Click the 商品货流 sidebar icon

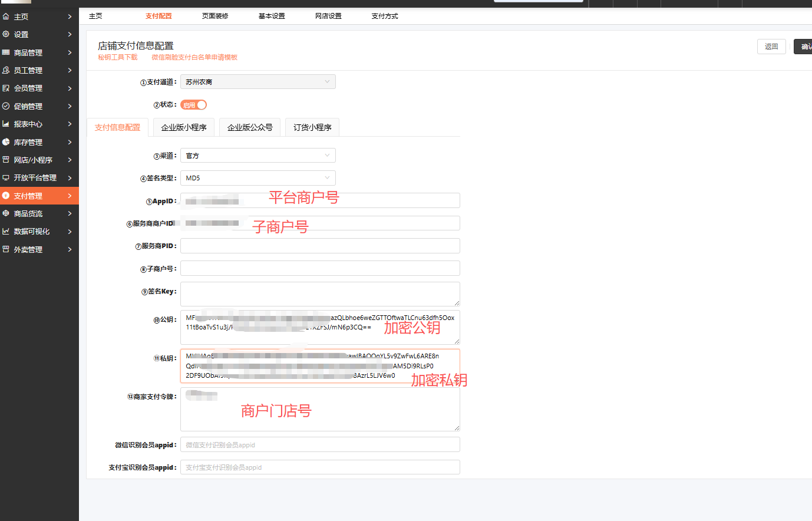[6, 213]
